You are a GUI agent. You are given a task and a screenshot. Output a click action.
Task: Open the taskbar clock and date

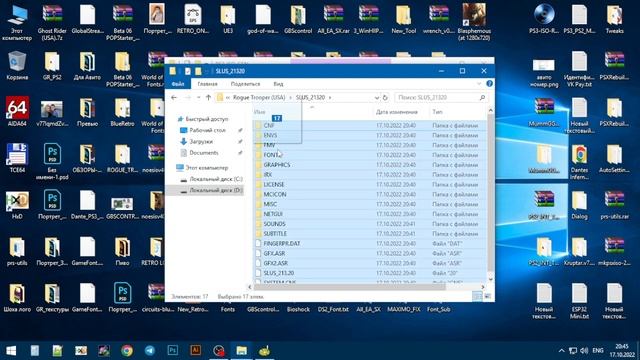click(x=622, y=351)
